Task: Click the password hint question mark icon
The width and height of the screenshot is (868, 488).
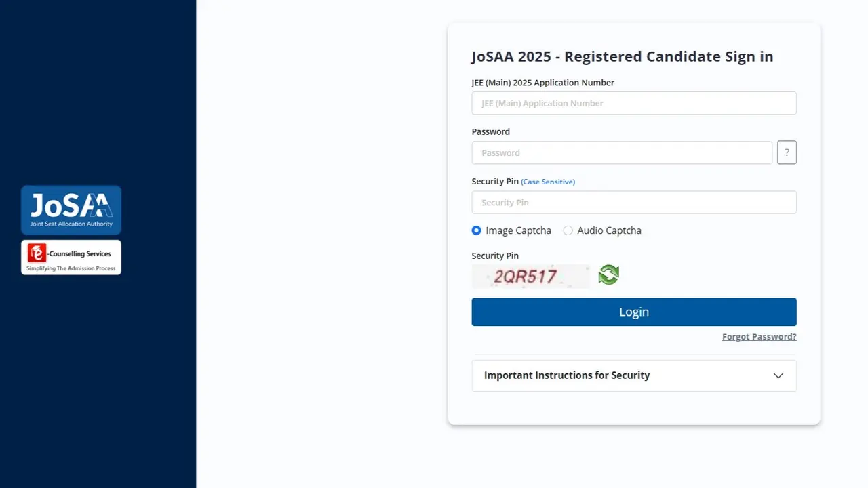Action: [787, 152]
